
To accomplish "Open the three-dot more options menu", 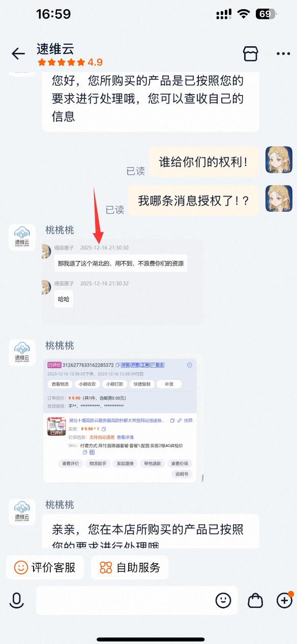I will point(283,54).
